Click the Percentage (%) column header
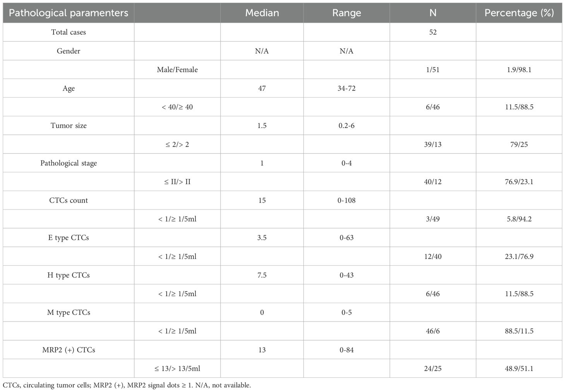The width and height of the screenshot is (565, 392). (519, 13)
